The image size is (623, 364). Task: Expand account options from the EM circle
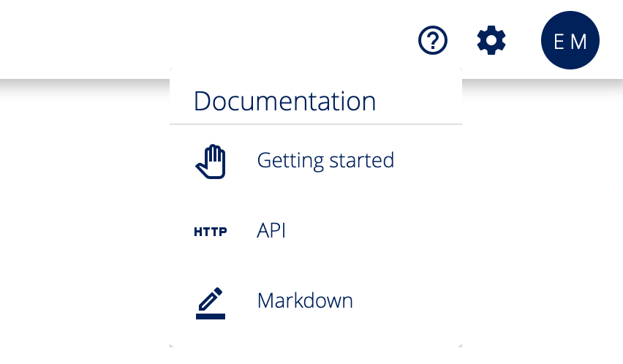(570, 41)
